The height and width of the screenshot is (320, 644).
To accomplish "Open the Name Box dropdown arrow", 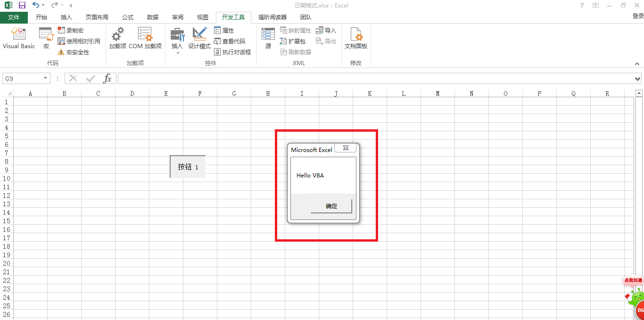I will pos(46,78).
